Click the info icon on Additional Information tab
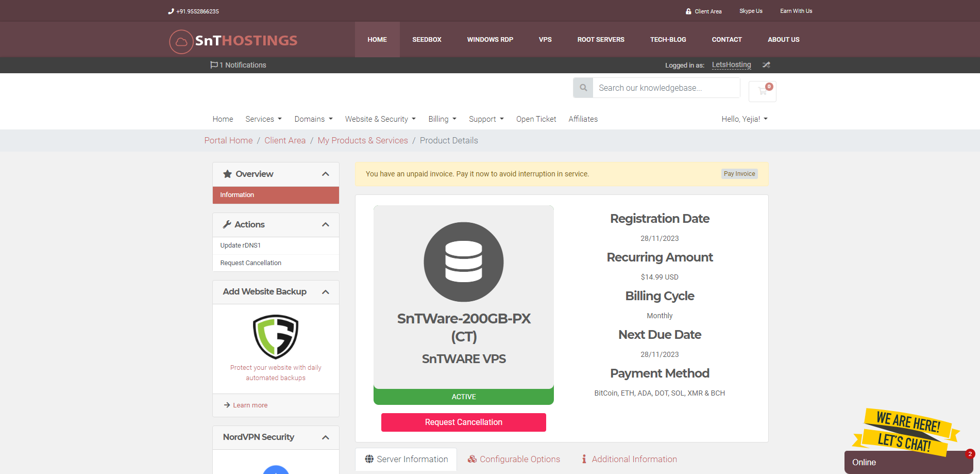 (584, 459)
